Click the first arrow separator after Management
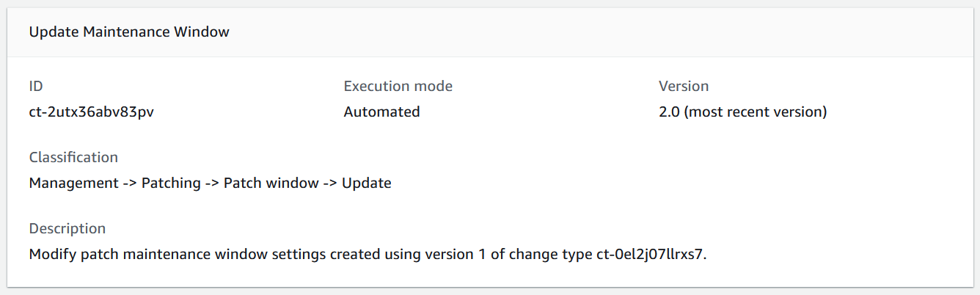 128,183
